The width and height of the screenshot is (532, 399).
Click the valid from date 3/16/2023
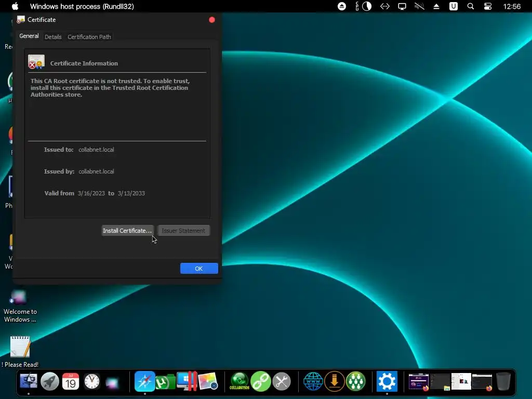click(x=91, y=193)
